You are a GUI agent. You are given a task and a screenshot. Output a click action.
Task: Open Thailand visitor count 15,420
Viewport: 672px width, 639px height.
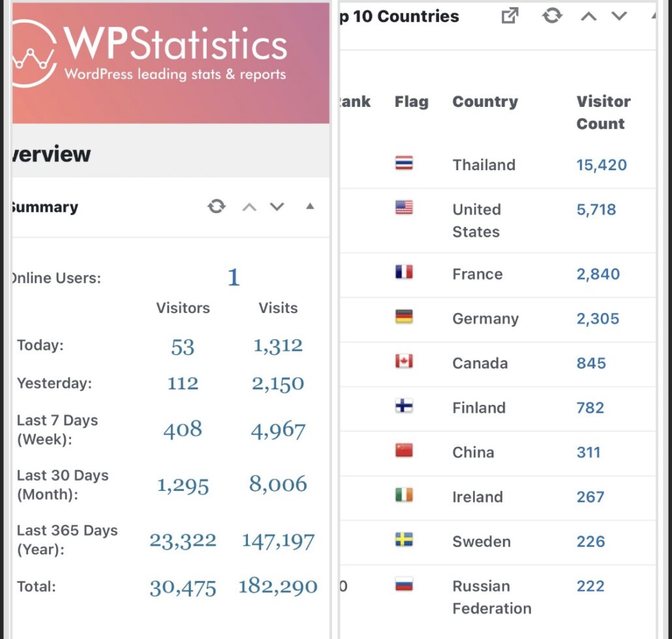[601, 165]
